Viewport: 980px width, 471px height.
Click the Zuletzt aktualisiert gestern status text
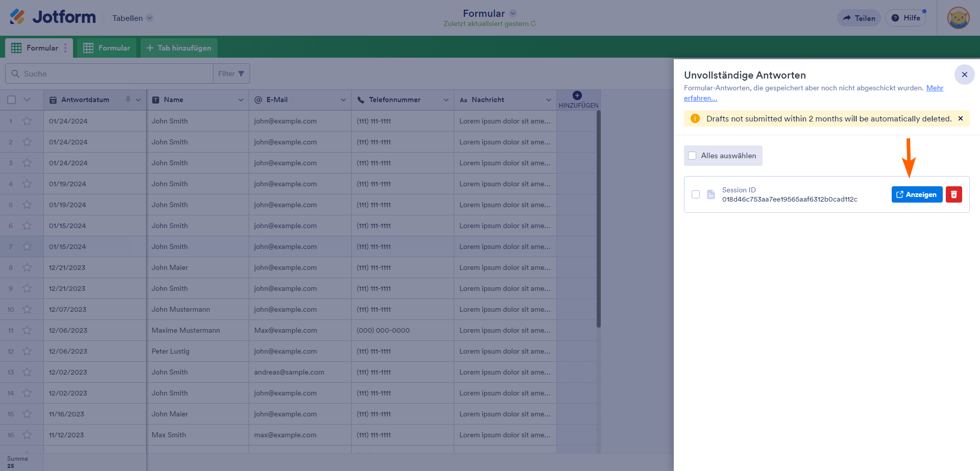pyautogui.click(x=486, y=23)
